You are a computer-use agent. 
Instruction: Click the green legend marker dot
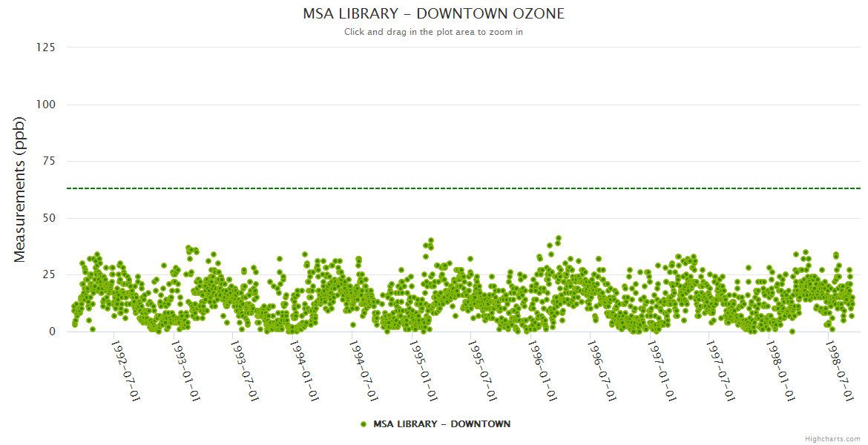364,424
